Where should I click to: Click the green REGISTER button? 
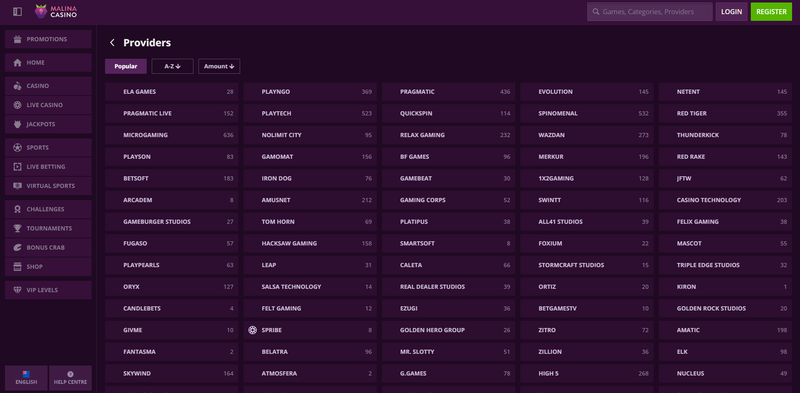point(771,11)
